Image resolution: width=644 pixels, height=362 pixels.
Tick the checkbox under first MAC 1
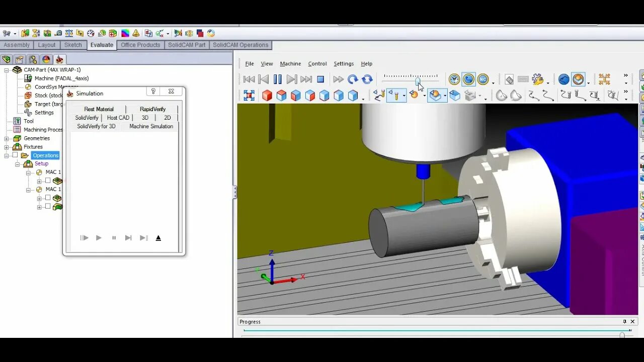point(48,180)
